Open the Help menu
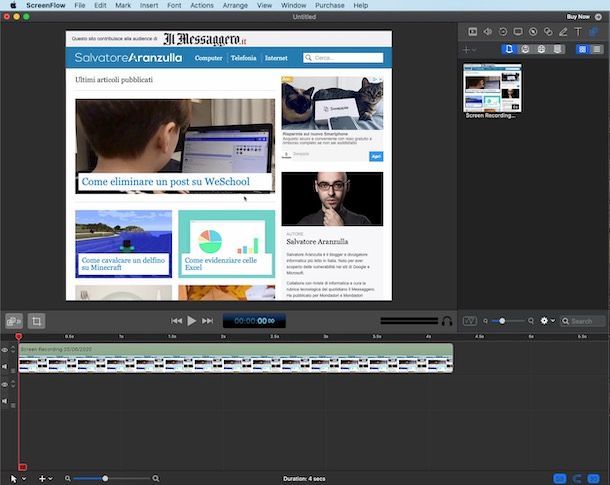This screenshot has height=485, width=610. 361,5
